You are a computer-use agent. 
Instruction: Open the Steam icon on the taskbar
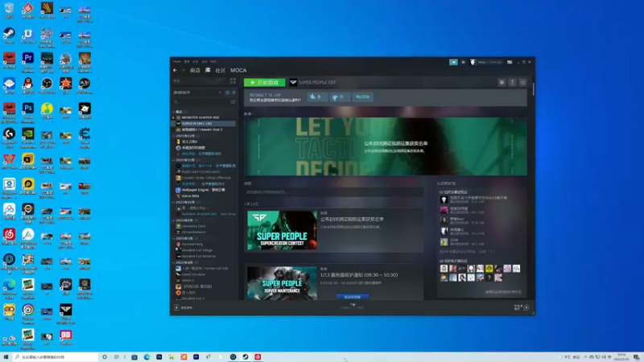pos(246,357)
